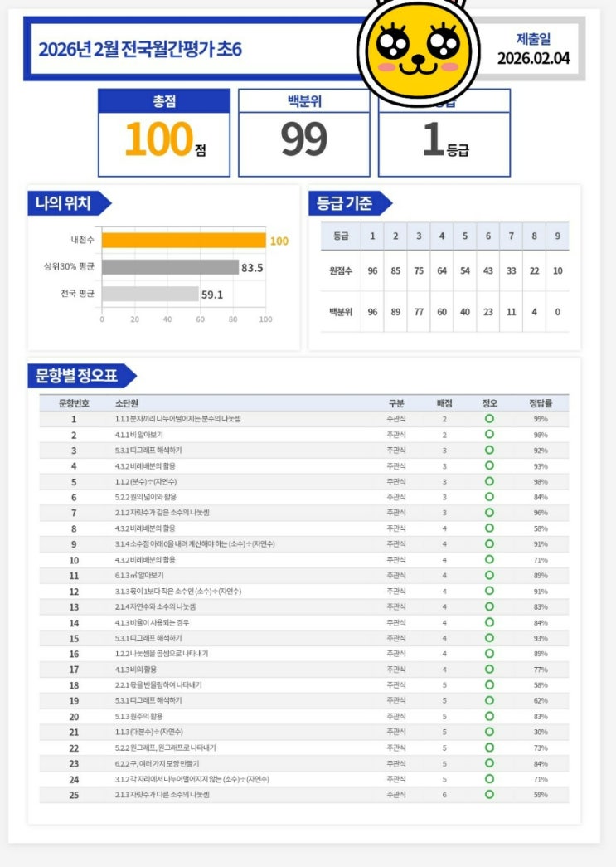Select question 21 row (대분수)÷(자연수)
Viewport: 616px width, 867px height.
click(x=249, y=732)
